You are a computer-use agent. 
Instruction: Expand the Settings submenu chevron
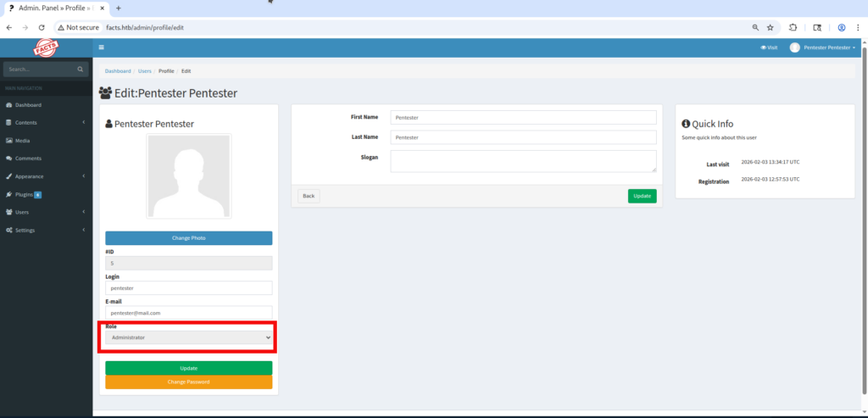tap(84, 231)
